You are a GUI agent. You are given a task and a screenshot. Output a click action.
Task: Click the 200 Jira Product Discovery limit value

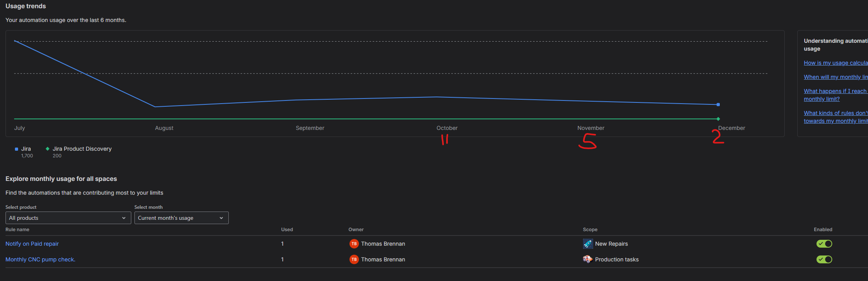click(x=57, y=156)
